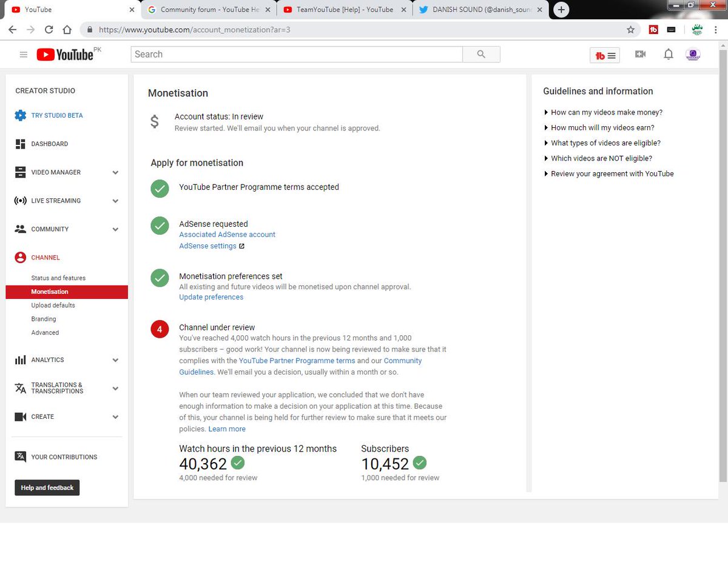Click the AdSense settings external link icon
The width and height of the screenshot is (728, 582).
coord(241,246)
